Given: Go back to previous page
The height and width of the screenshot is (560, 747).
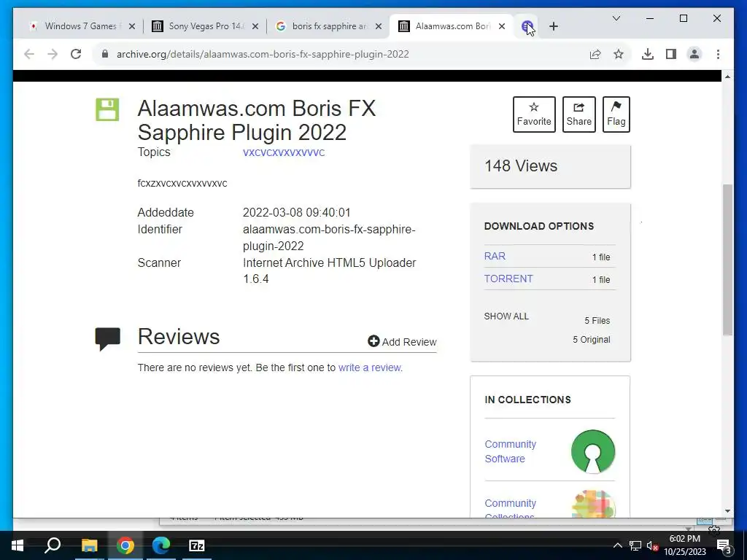Looking at the screenshot, I should pyautogui.click(x=29, y=54).
